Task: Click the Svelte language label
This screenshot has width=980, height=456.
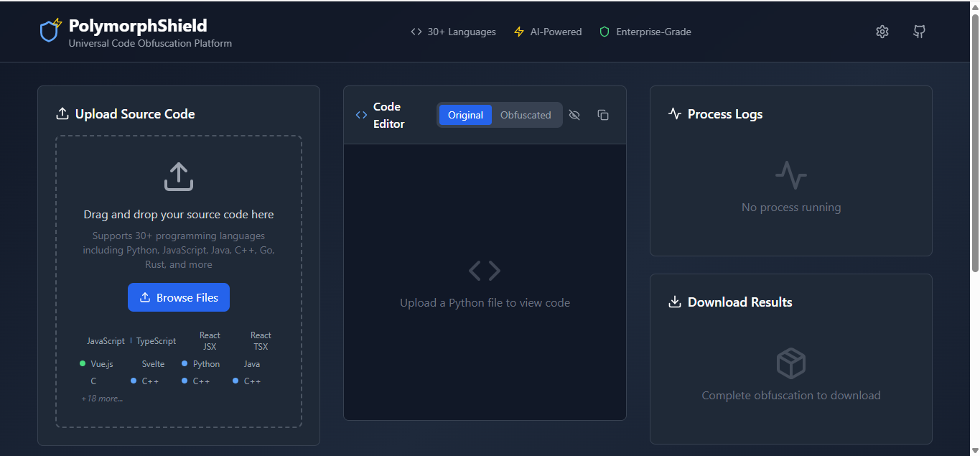Action: click(x=153, y=364)
